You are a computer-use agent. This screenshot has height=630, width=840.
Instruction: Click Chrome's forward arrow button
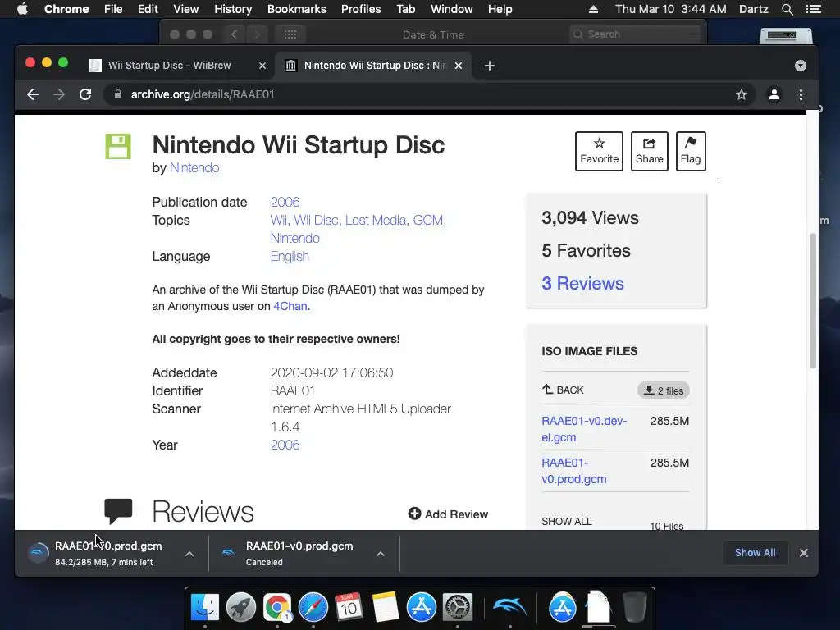pyautogui.click(x=59, y=95)
